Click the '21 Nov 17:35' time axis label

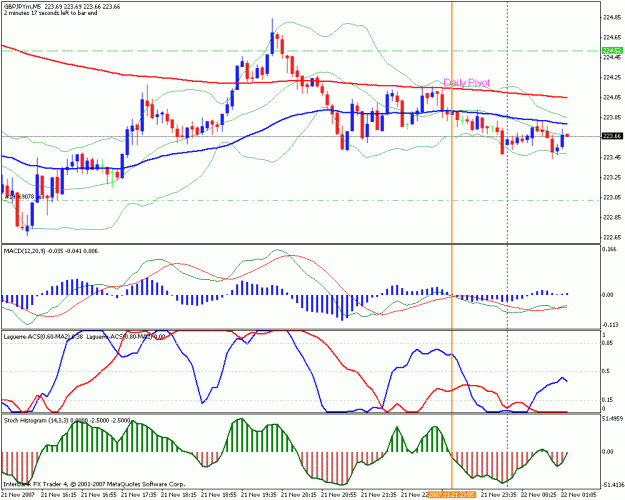(138, 494)
